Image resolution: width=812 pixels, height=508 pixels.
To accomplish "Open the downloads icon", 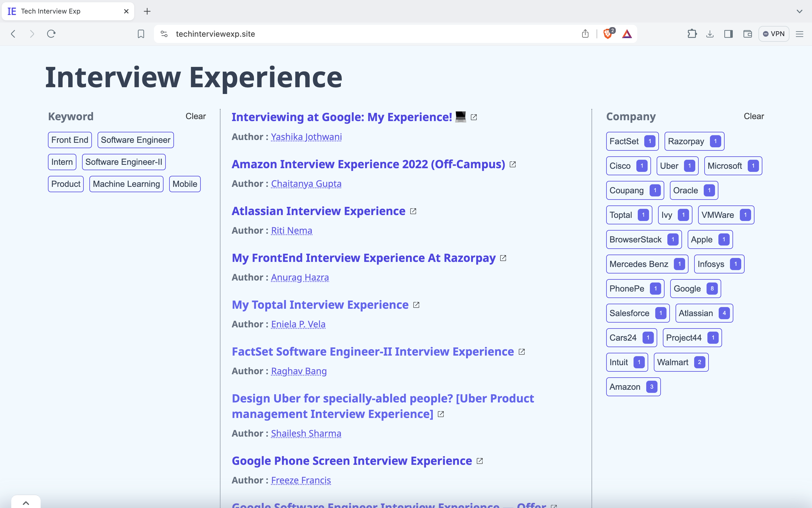I will pos(710,34).
